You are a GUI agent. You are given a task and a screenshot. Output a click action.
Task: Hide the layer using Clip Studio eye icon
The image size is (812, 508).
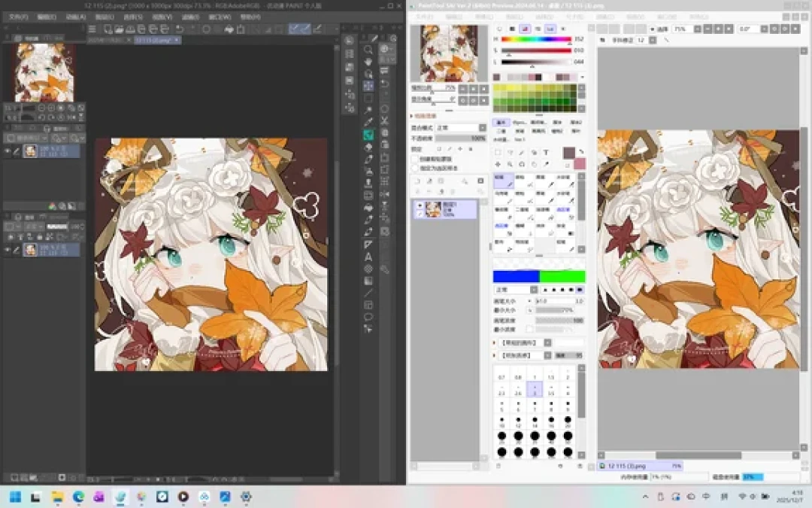(x=8, y=151)
